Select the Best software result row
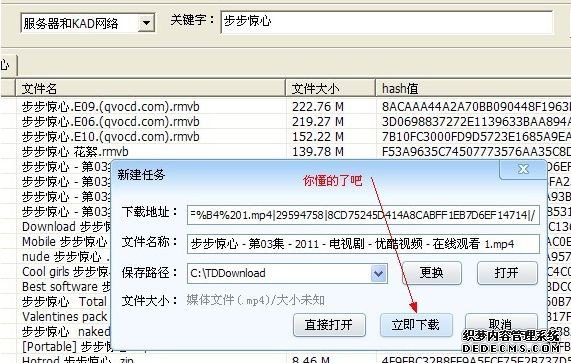Screen dimensions: 571x363 [66, 287]
